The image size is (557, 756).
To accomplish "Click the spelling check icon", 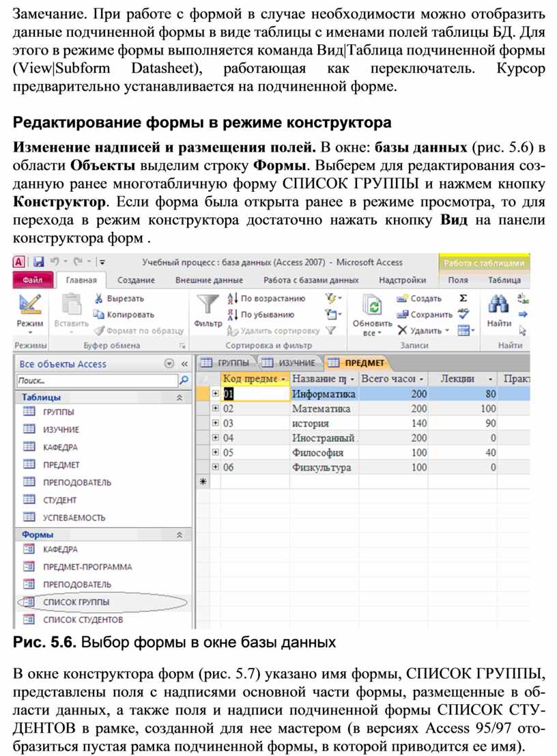I will tap(463, 314).
